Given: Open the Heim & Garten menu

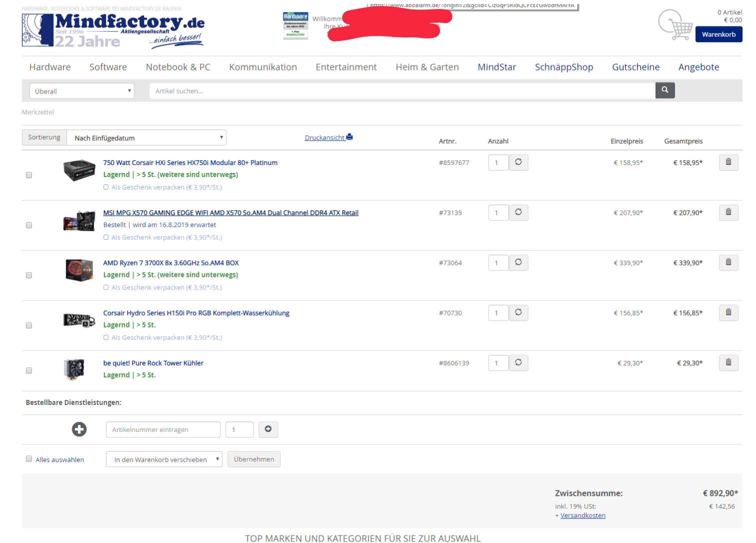Looking at the screenshot, I should coord(427,67).
